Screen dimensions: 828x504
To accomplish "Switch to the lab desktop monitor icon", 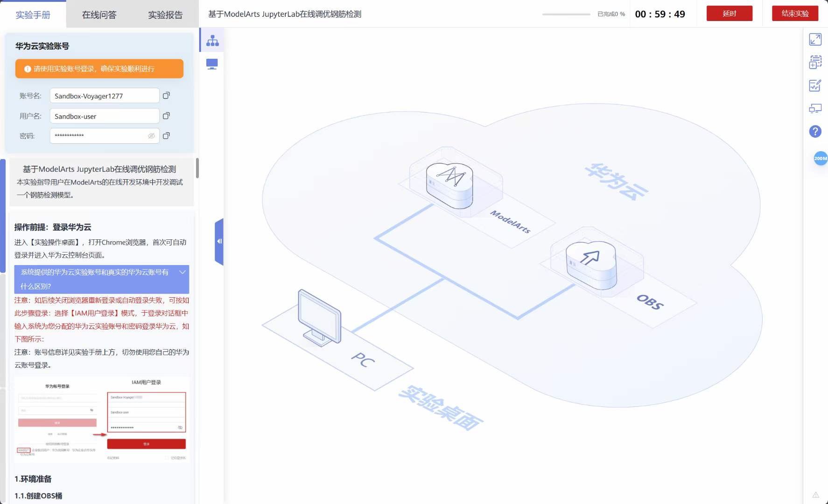I will click(x=212, y=64).
